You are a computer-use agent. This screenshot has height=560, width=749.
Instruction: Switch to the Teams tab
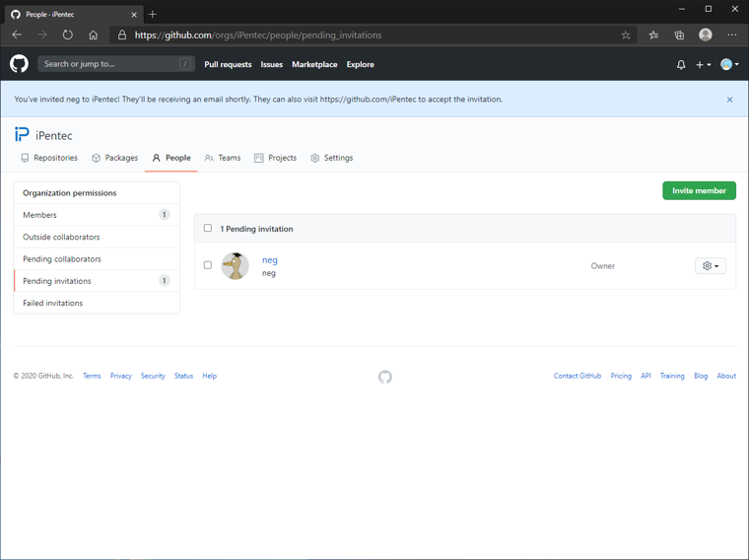point(222,158)
